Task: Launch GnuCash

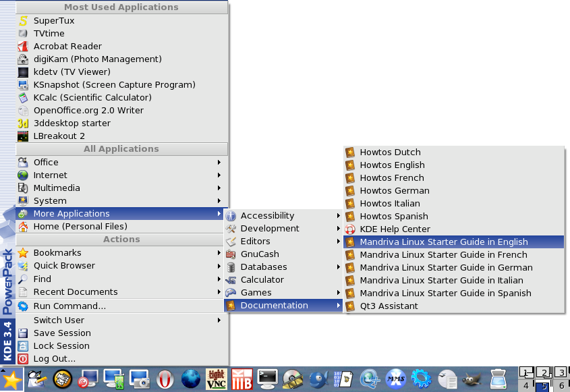Action: pyautogui.click(x=283, y=254)
